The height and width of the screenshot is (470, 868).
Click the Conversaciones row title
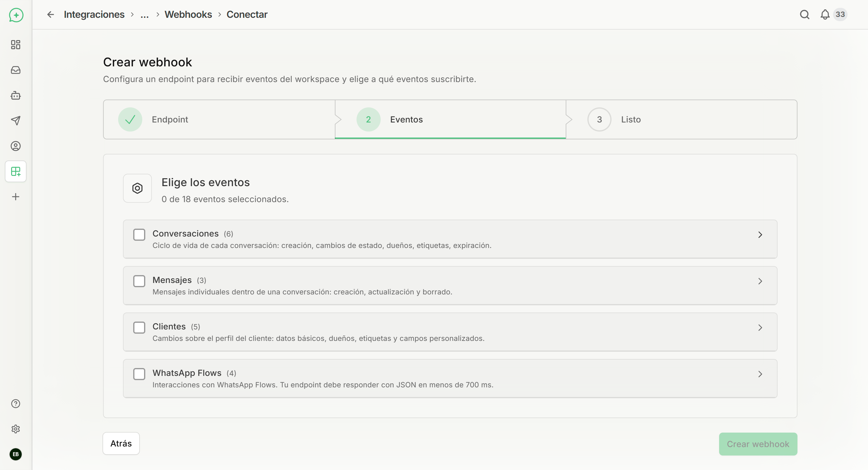185,234
